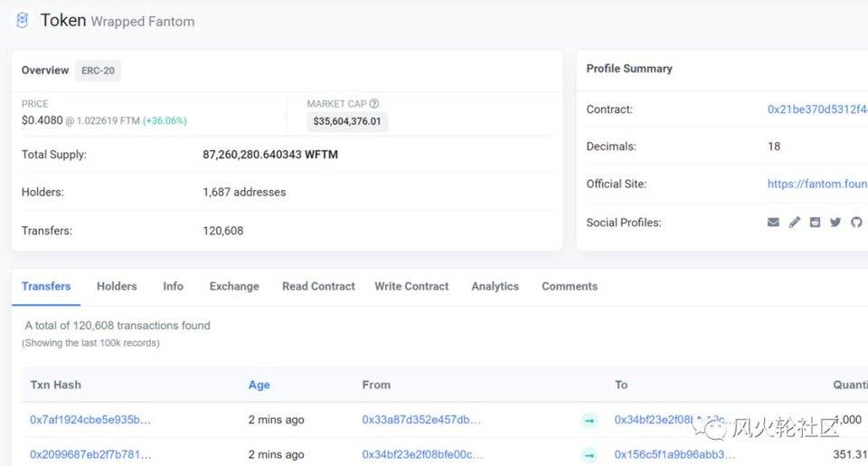Select the decimals value 18
Screen dimensions: 868x466
[x=774, y=147]
